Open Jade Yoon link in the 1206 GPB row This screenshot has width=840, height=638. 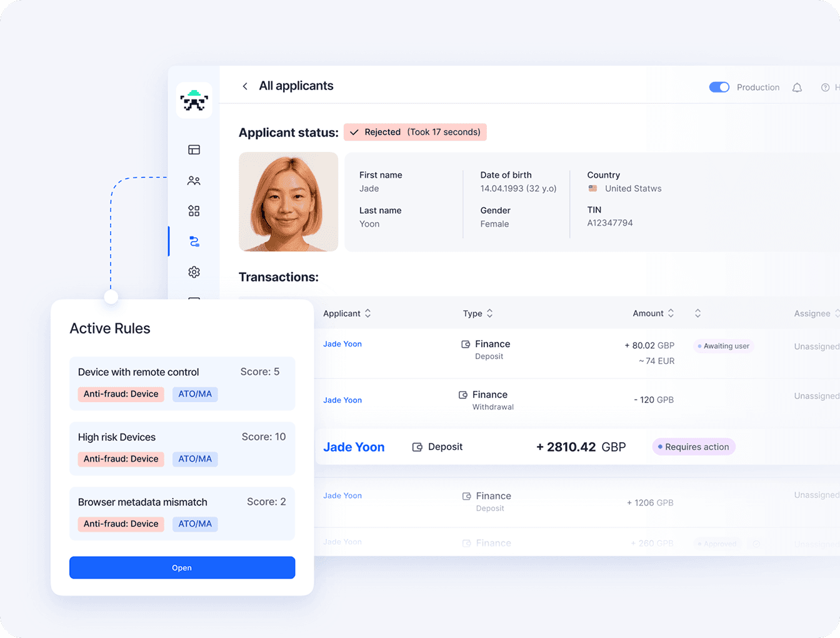coord(342,495)
